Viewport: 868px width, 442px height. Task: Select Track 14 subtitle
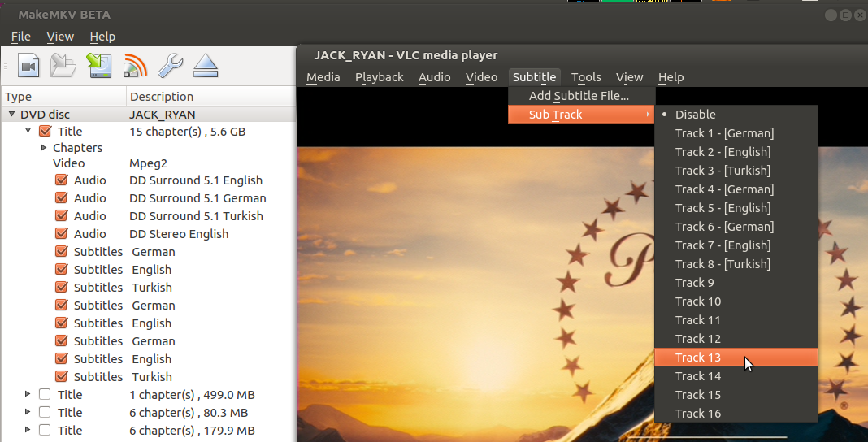[x=736, y=376]
